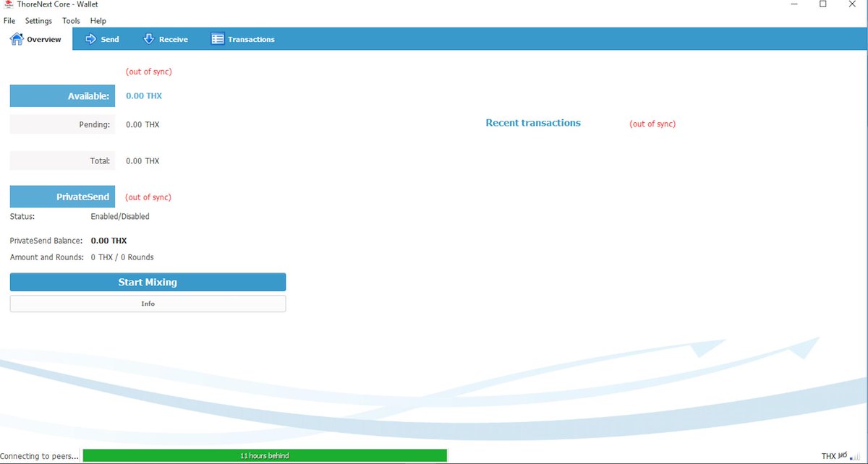The height and width of the screenshot is (464, 868).
Task: Open the File menu
Action: [9, 21]
